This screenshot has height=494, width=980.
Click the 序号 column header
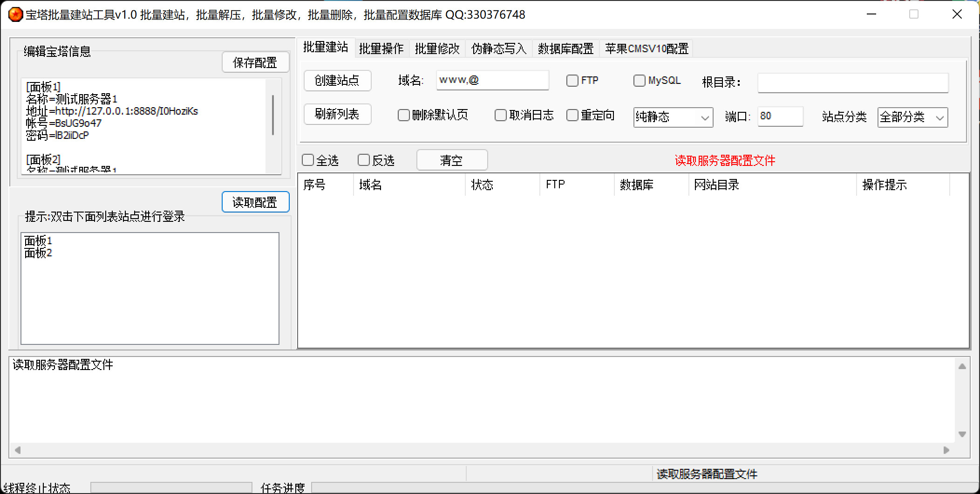pyautogui.click(x=326, y=185)
